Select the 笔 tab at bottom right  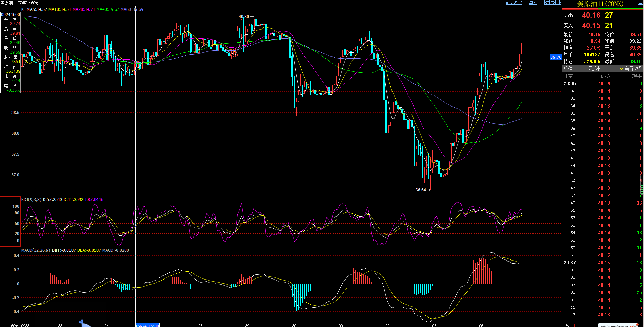coord(568,325)
